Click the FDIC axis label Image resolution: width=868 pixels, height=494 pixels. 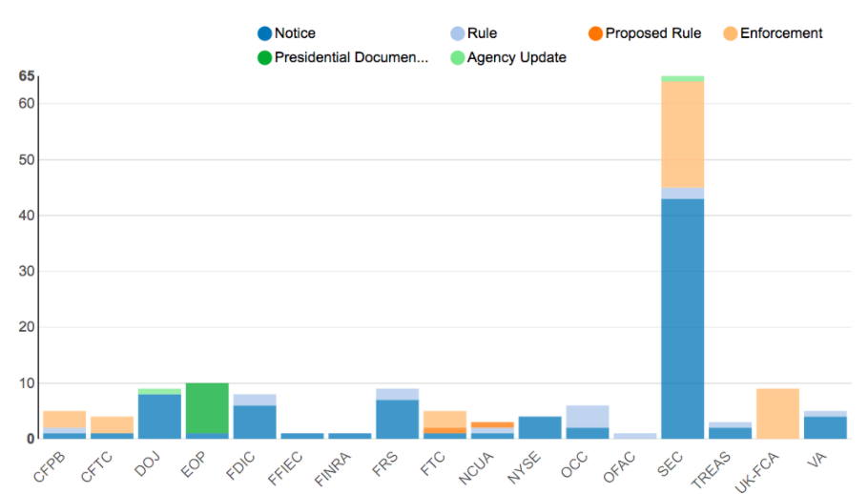240,465
